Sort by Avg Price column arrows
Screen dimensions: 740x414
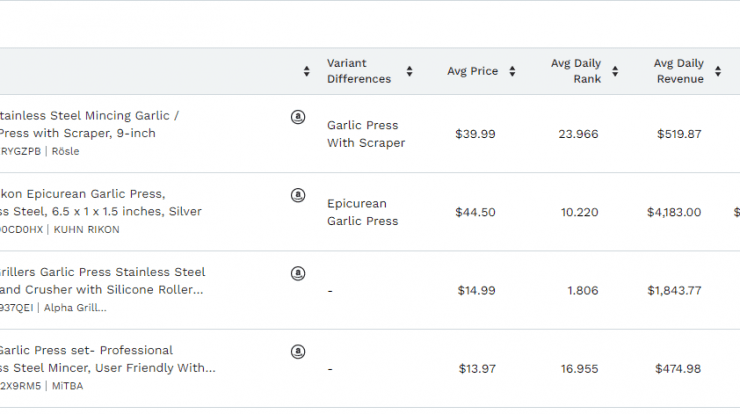[x=512, y=71]
